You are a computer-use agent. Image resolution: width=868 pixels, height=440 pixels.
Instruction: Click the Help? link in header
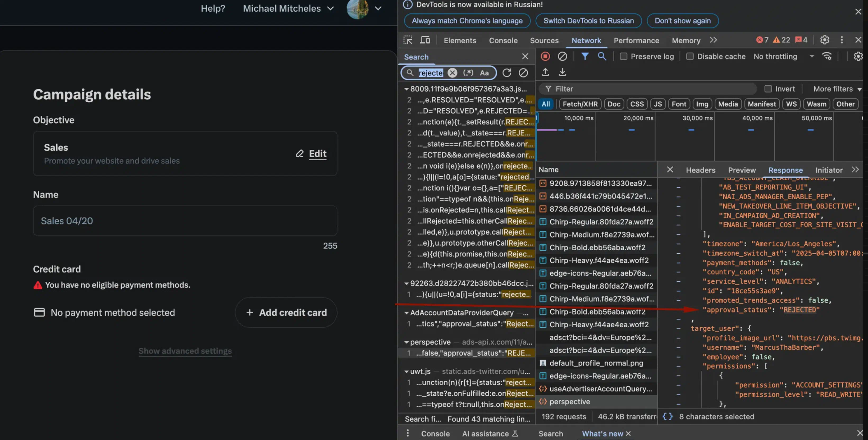pyautogui.click(x=213, y=8)
